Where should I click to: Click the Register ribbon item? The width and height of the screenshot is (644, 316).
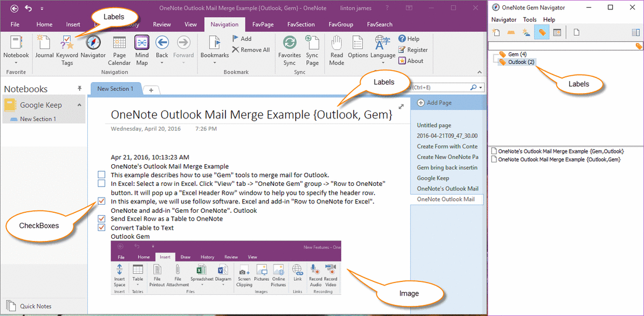pos(413,50)
